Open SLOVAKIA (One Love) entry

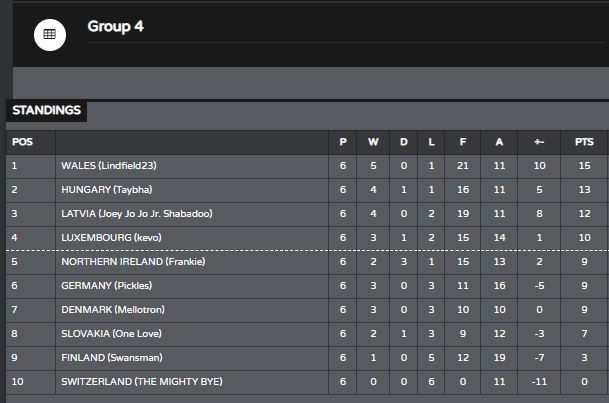111,334
